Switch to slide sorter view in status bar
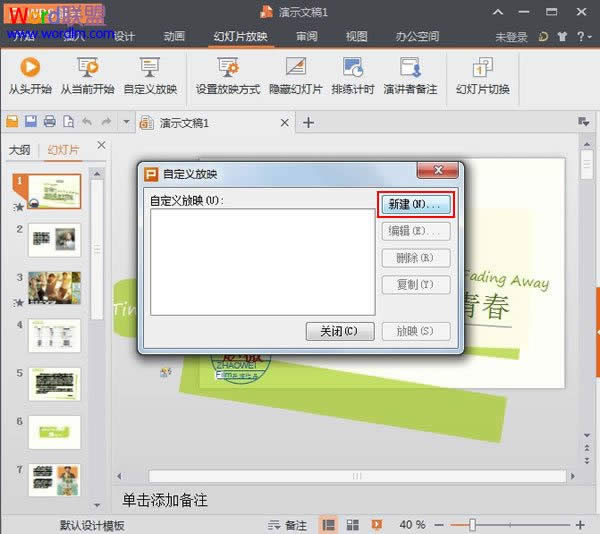Screen dimensions: 600x534 click(x=351, y=525)
